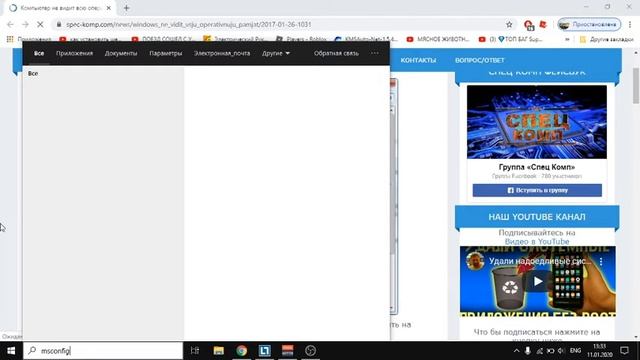
Task: Open the Приостановлена profile button
Action: tap(589, 24)
